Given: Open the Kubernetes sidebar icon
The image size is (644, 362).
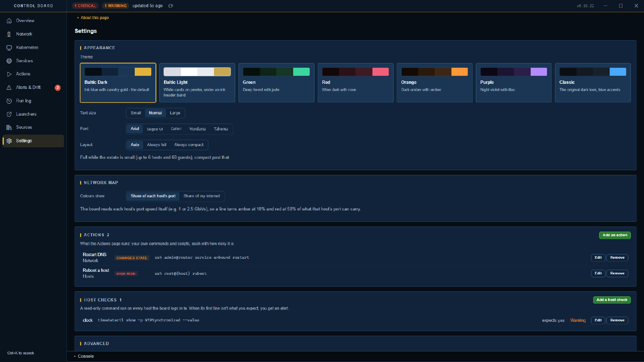Looking at the screenshot, I should (9, 48).
